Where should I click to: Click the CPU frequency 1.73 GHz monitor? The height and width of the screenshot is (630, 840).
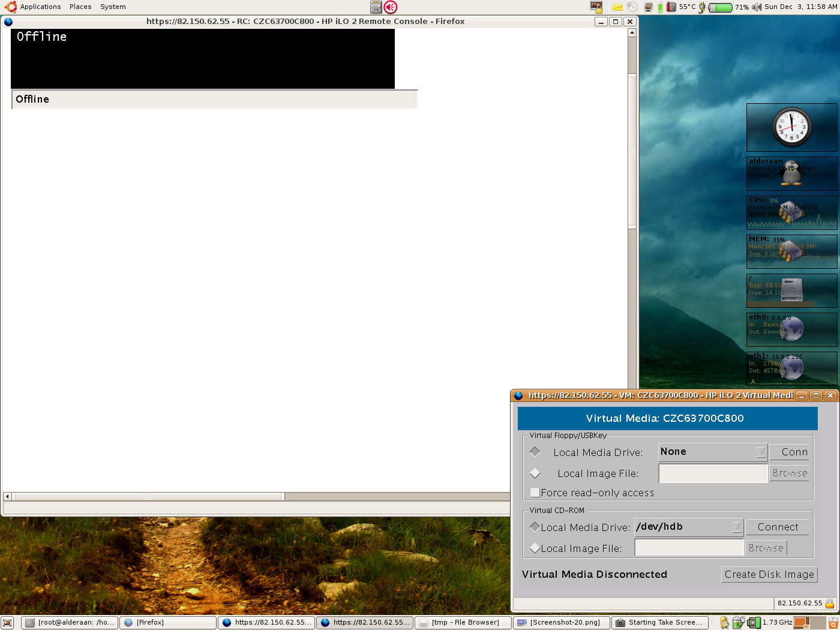(770, 623)
